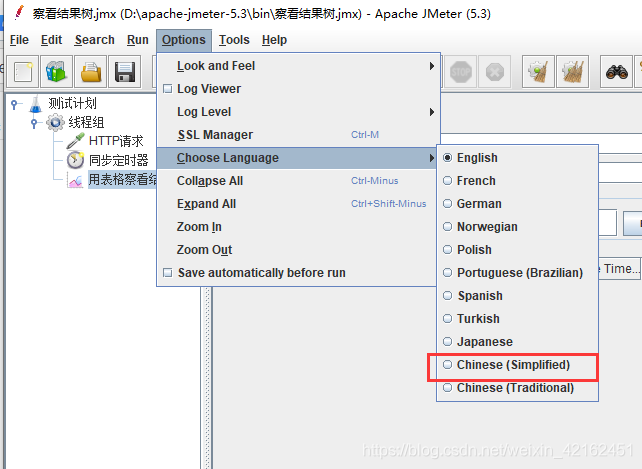Collapse the 线程组 tree node handle
Image resolution: width=642 pixels, height=469 pixels.
[x=34, y=122]
